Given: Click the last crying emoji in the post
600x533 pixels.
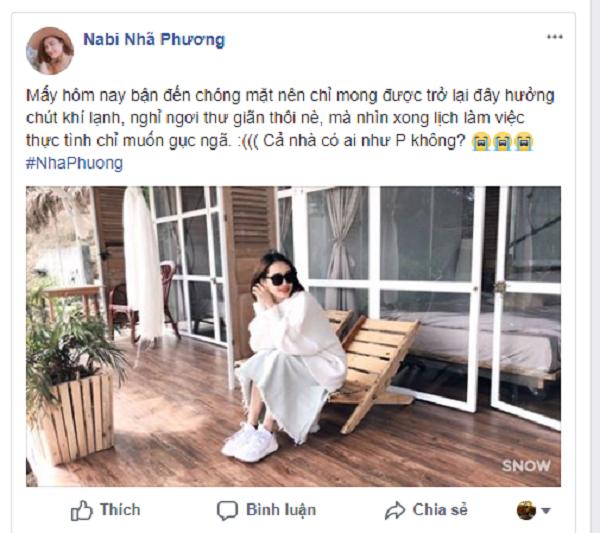Looking at the screenshot, I should click(523, 142).
